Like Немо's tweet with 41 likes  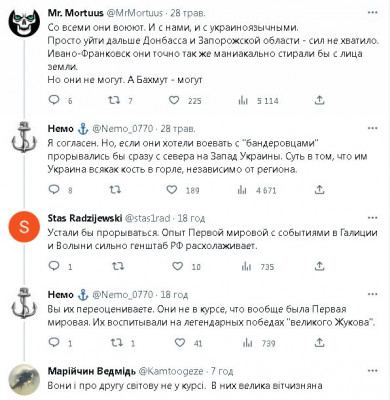tap(180, 342)
